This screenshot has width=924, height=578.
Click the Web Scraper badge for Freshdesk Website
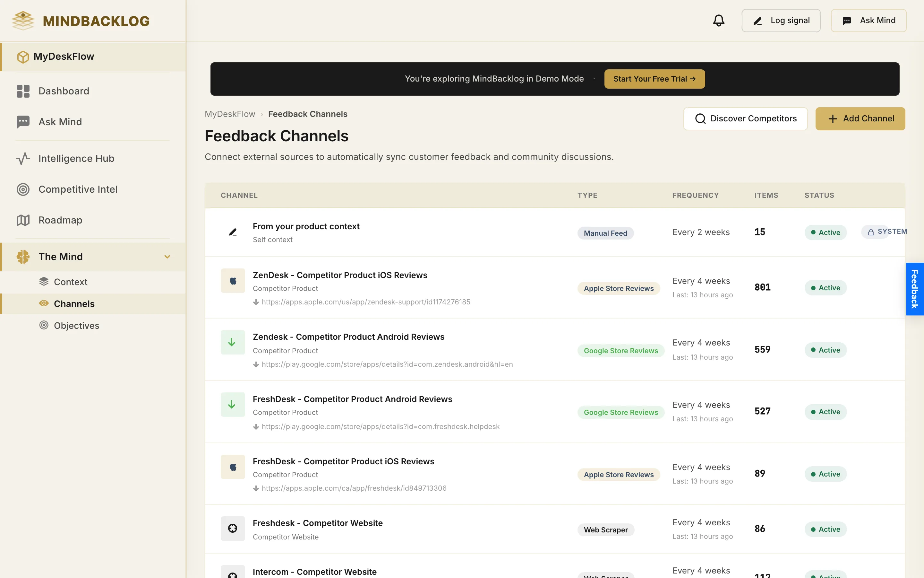pos(606,530)
